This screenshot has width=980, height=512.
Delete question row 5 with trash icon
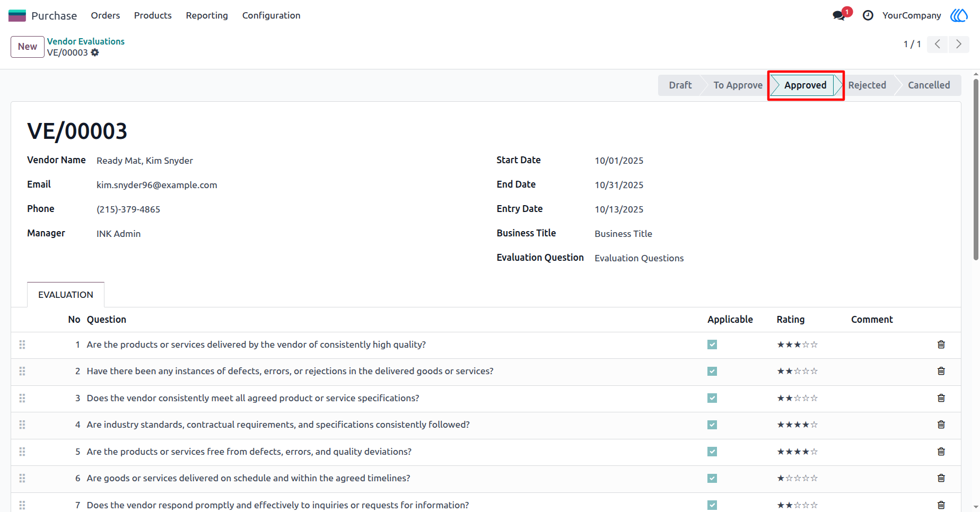tap(941, 452)
